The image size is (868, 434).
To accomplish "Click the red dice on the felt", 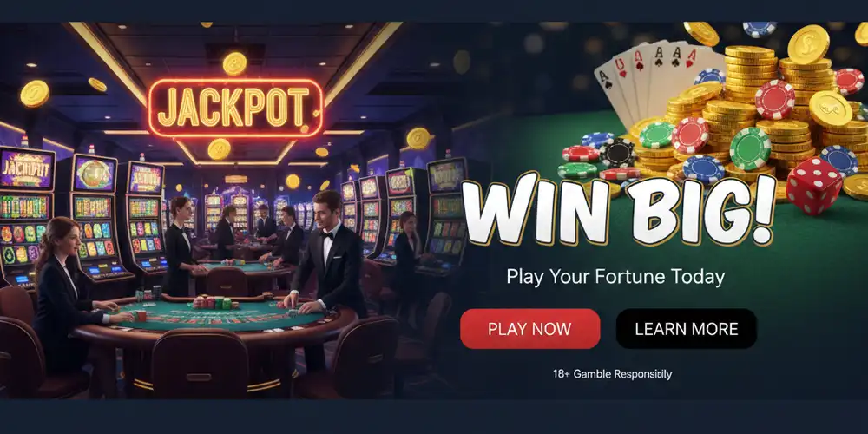I will click(814, 186).
